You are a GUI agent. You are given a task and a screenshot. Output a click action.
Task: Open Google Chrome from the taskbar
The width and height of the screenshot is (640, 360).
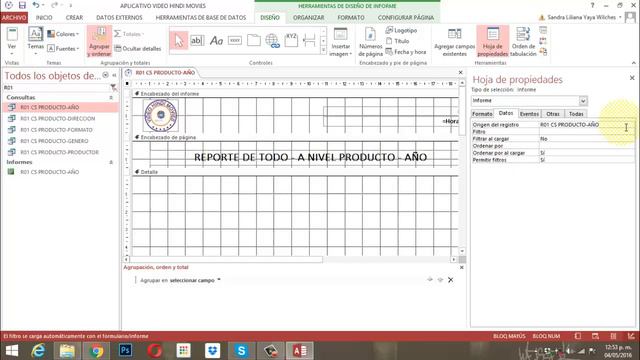pyautogui.click(x=96, y=351)
